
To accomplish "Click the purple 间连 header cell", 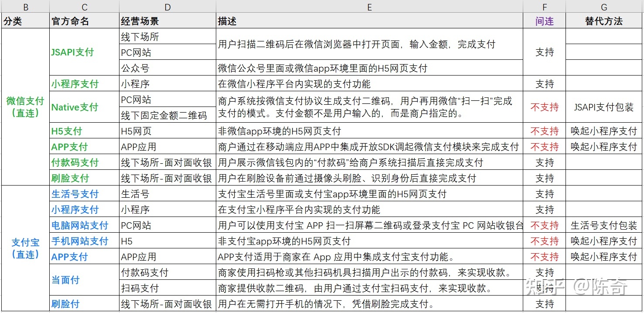I will [544, 21].
